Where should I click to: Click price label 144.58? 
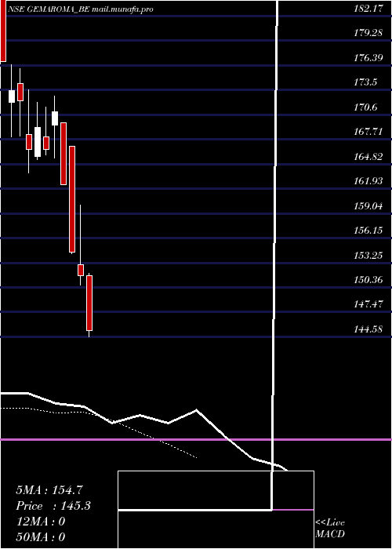pyautogui.click(x=368, y=329)
